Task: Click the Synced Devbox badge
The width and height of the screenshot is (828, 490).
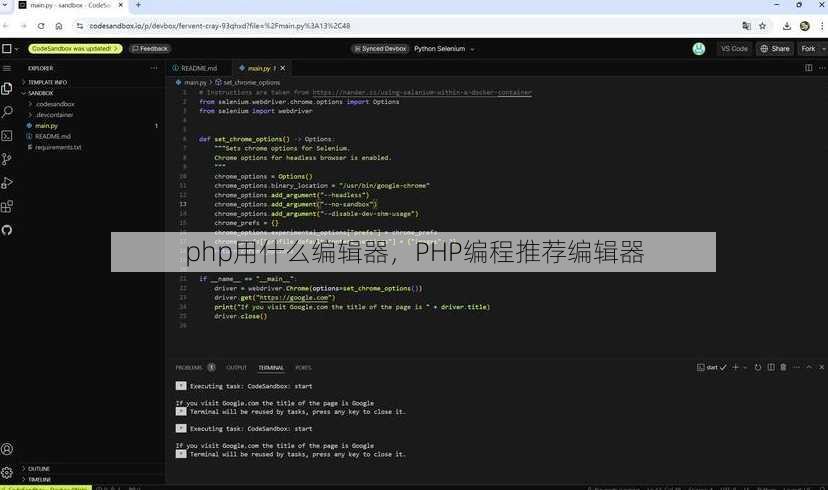Action: pos(380,49)
